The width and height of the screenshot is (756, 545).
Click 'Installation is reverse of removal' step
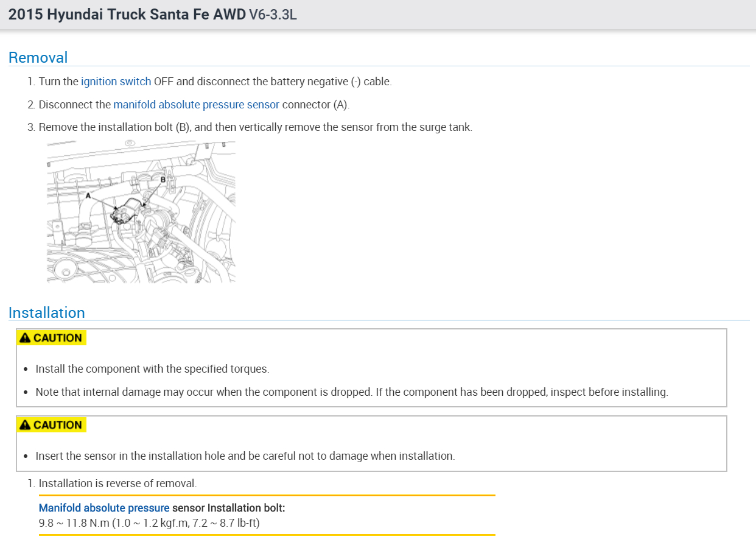[x=117, y=483]
